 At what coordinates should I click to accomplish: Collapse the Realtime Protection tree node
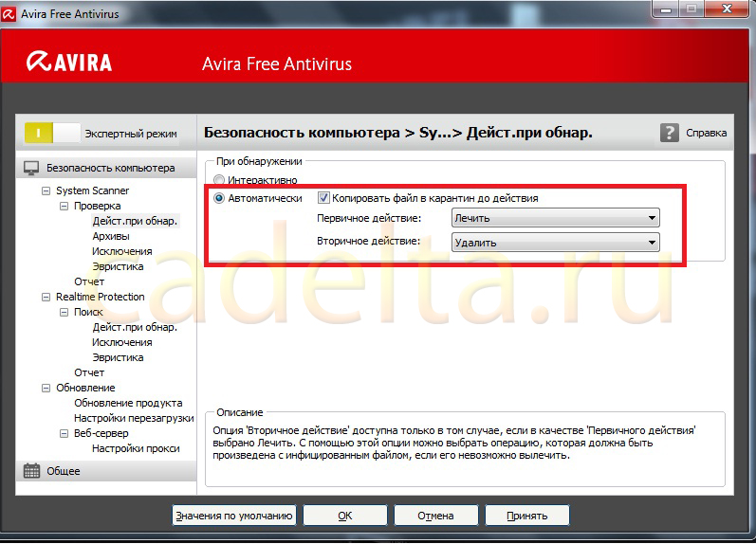pyautogui.click(x=46, y=297)
